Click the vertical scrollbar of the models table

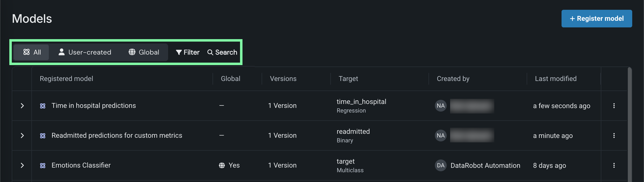pyautogui.click(x=630, y=125)
